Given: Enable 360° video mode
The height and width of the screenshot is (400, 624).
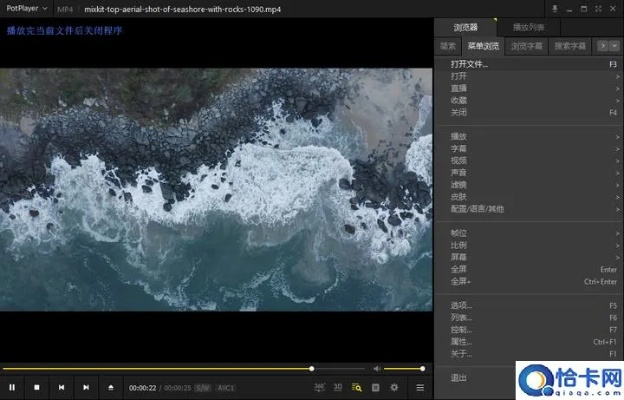Looking at the screenshot, I should 320,387.
